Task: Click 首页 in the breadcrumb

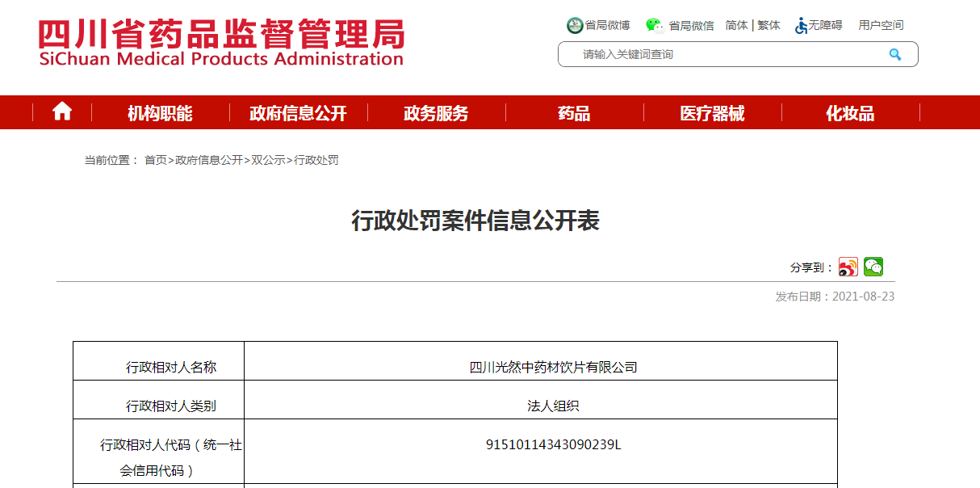Action: click(156, 160)
